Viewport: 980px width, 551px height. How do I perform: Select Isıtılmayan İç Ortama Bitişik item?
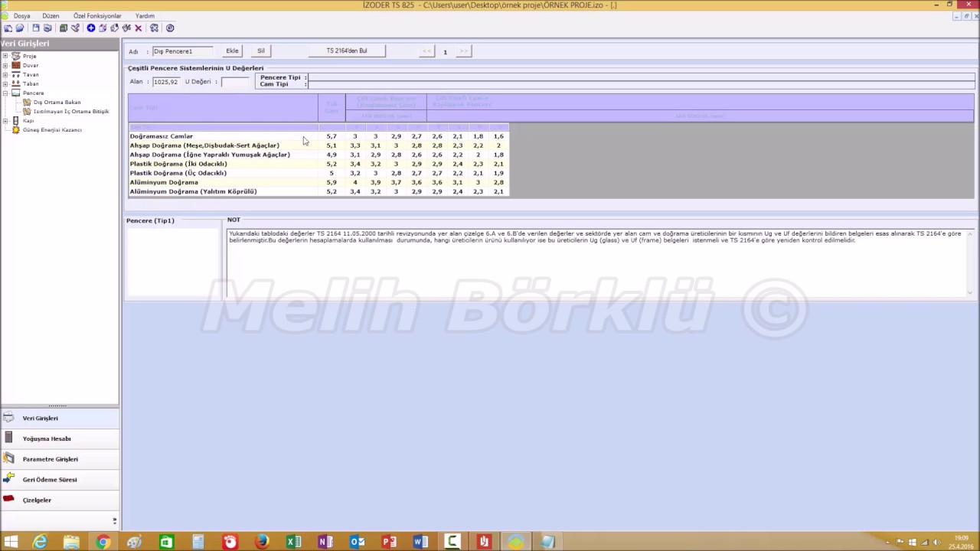[x=71, y=111]
